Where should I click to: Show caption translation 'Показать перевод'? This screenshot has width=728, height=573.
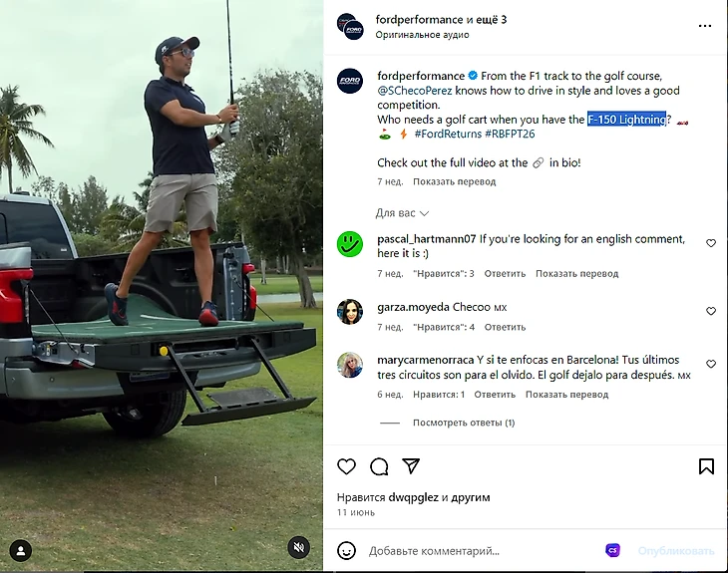click(x=455, y=181)
